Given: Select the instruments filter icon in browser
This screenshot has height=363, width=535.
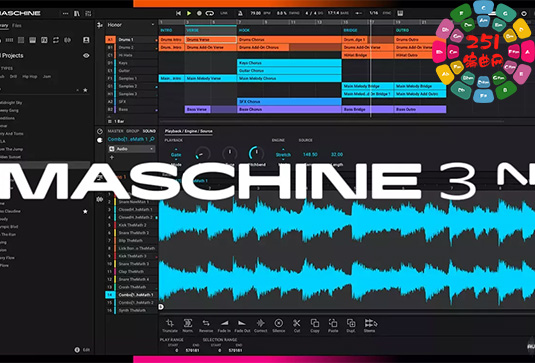Looking at the screenshot, I should 32,40.
